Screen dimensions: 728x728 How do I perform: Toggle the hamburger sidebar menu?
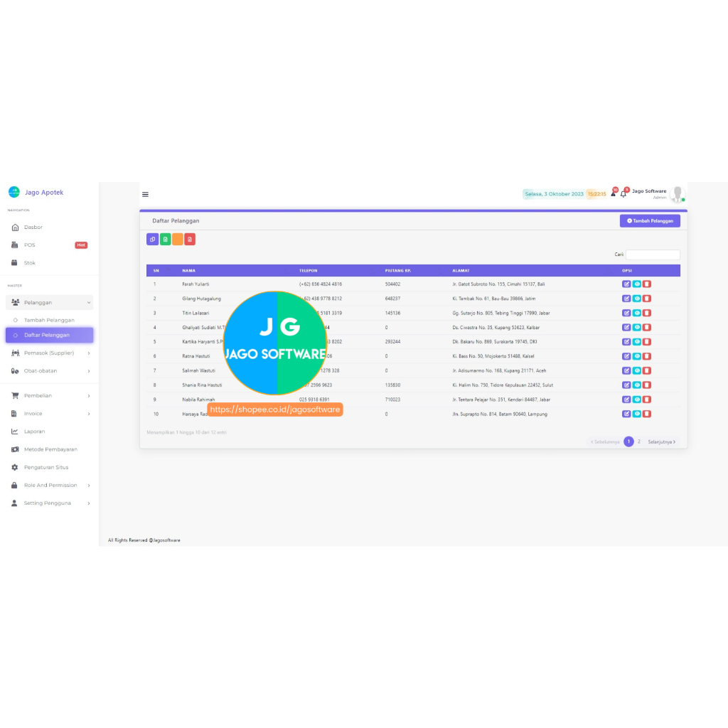145,195
